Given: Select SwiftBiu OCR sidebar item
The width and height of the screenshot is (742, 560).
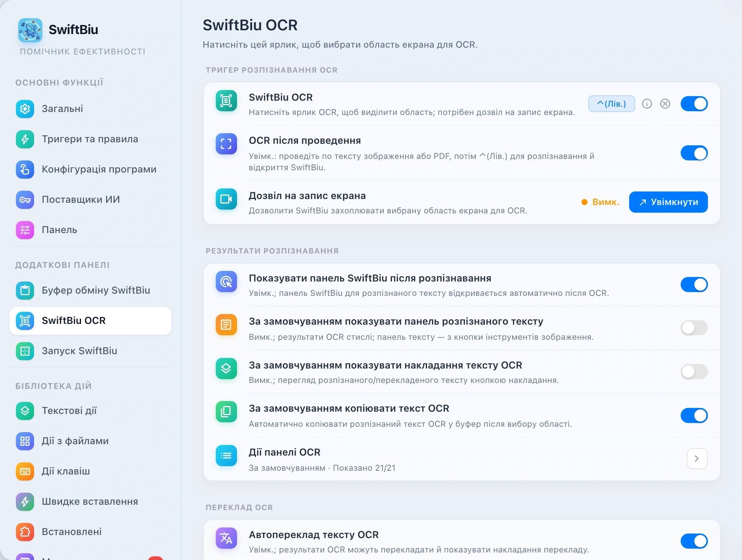Looking at the screenshot, I should pyautogui.click(x=90, y=321).
